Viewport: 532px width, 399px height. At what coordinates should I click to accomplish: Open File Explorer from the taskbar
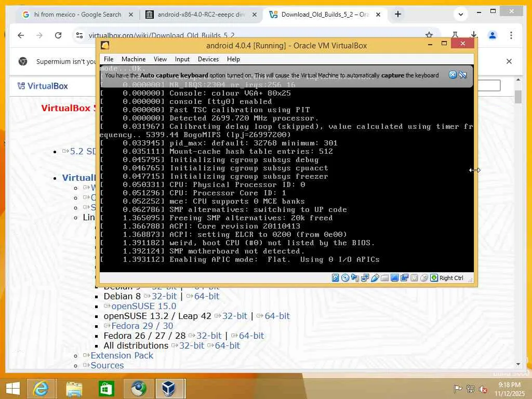tap(74, 389)
